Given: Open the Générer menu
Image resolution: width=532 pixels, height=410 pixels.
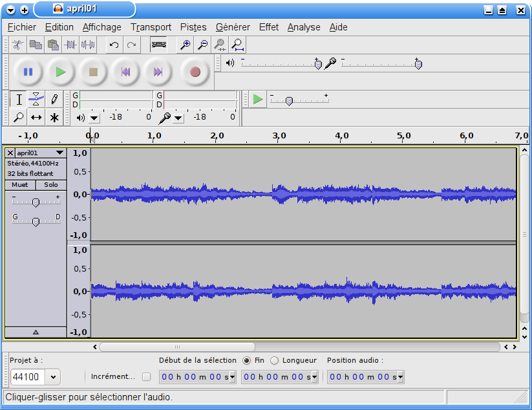Looking at the screenshot, I should tap(233, 27).
